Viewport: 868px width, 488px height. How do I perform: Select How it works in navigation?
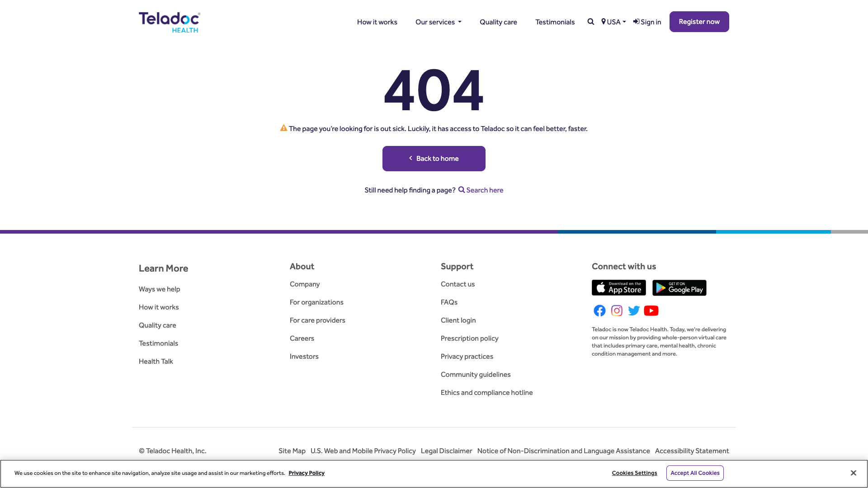[x=377, y=22]
